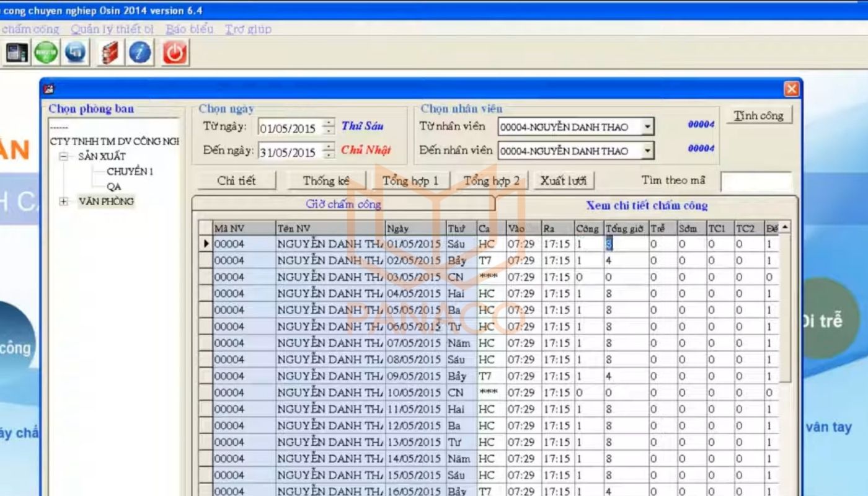Click the green round toolbar icon
The width and height of the screenshot is (868, 496).
(x=46, y=53)
